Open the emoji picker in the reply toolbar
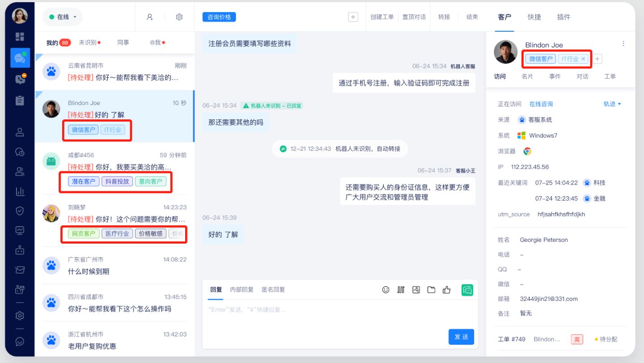The height and width of the screenshot is (363, 644). click(x=386, y=290)
